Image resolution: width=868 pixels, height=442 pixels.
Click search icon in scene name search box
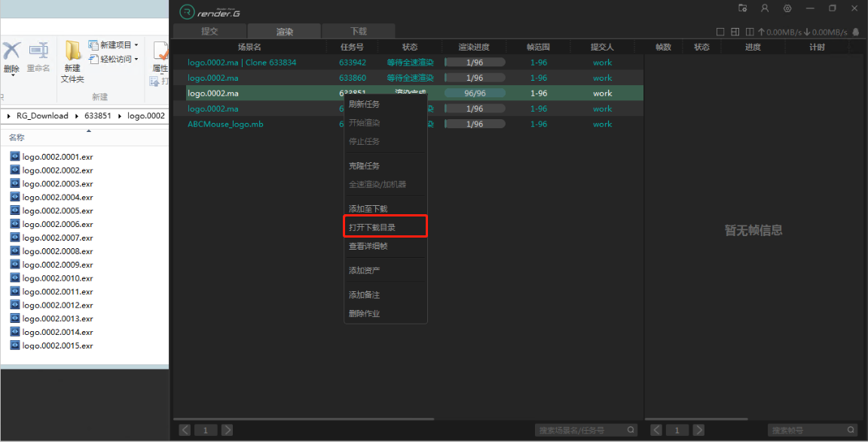631,430
